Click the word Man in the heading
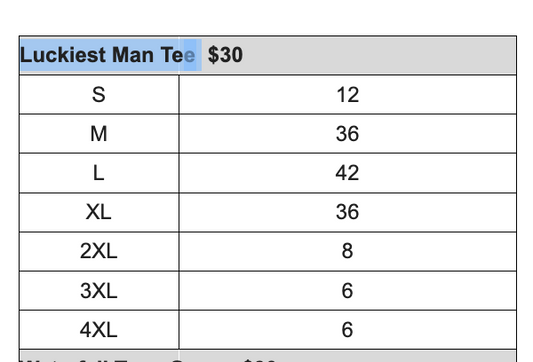The width and height of the screenshot is (533, 362). click(133, 55)
